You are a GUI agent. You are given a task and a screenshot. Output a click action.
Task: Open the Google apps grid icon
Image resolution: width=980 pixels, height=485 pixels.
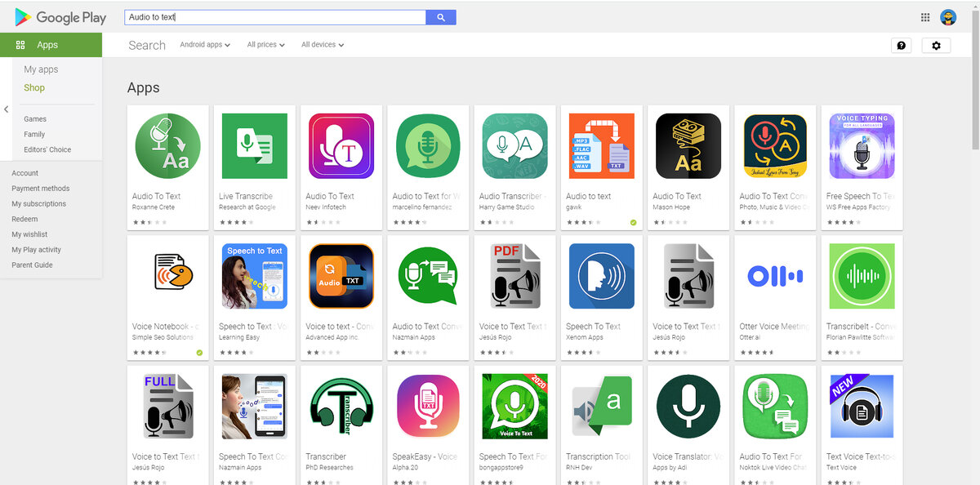point(924,16)
